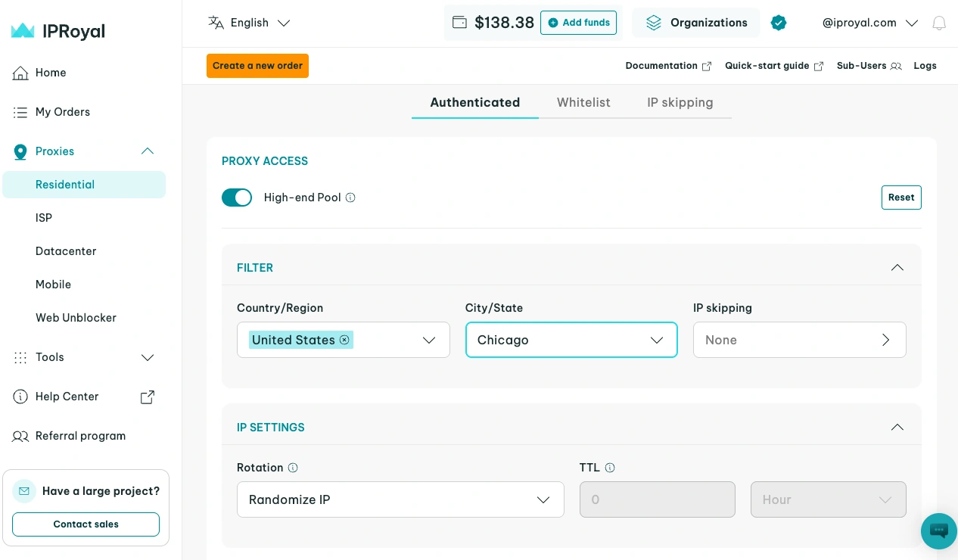The width and height of the screenshot is (958, 560).
Task: Open the English language selector
Action: click(249, 23)
